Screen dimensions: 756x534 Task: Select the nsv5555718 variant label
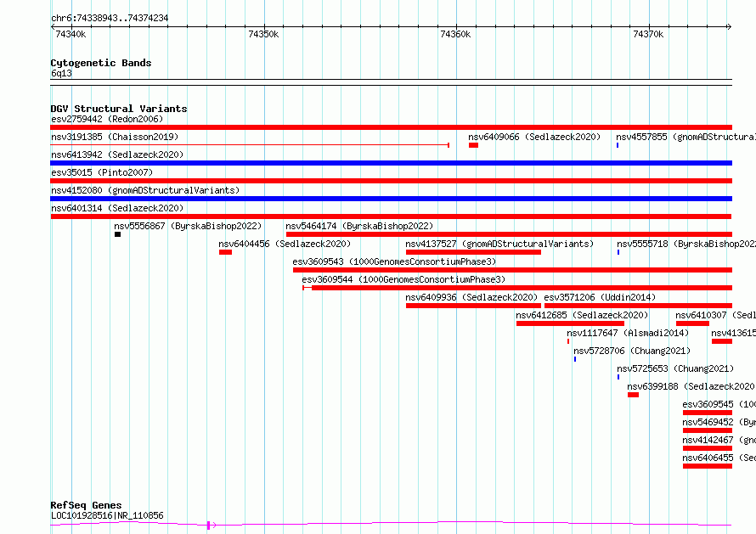point(686,244)
